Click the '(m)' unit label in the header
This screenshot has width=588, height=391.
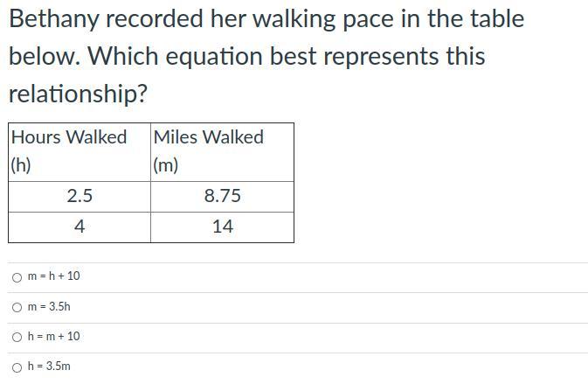point(165,165)
